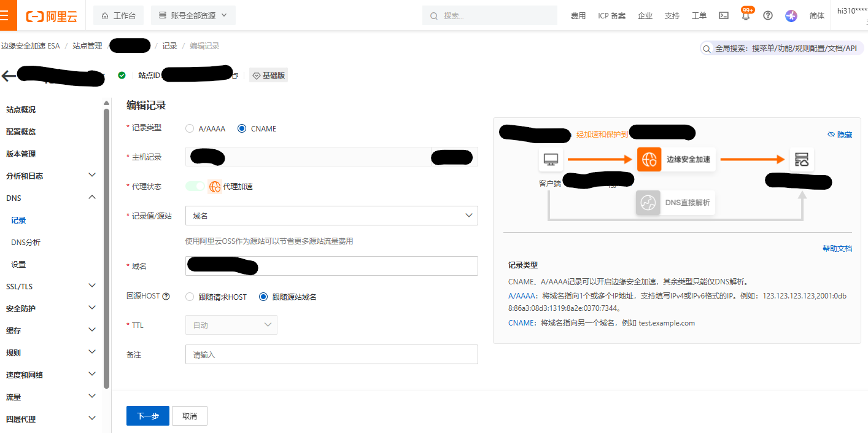This screenshot has width=868, height=433.
Task: Open the Cloud Shell terminal icon
Action: coord(724,16)
